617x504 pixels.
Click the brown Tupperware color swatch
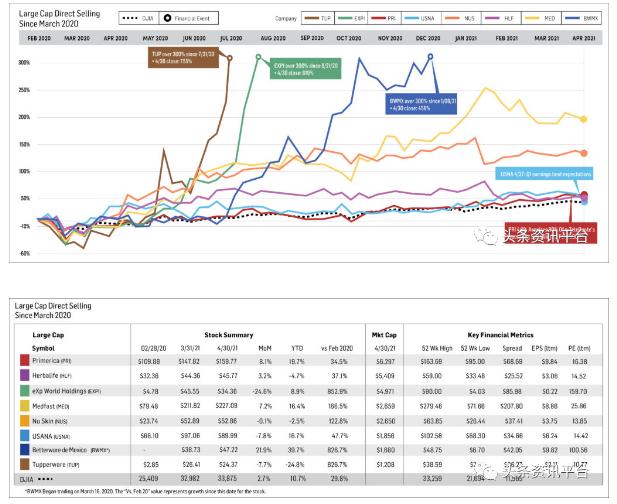(x=24, y=464)
